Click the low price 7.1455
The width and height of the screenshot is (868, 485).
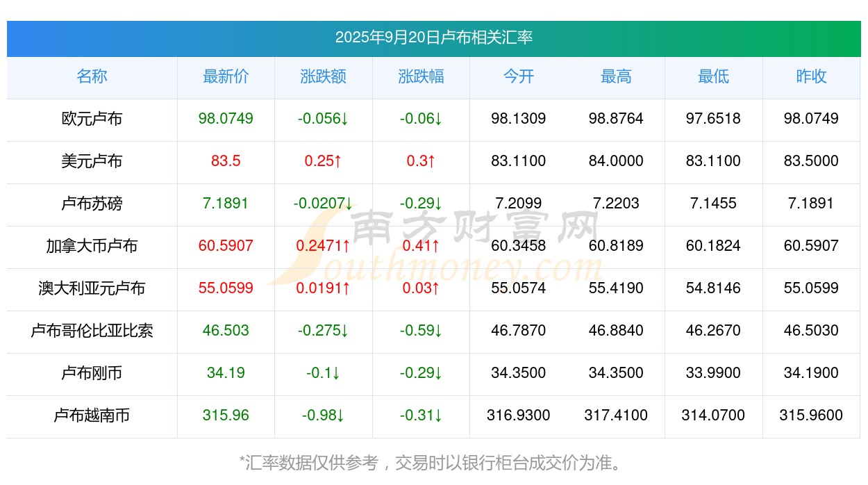click(x=713, y=204)
